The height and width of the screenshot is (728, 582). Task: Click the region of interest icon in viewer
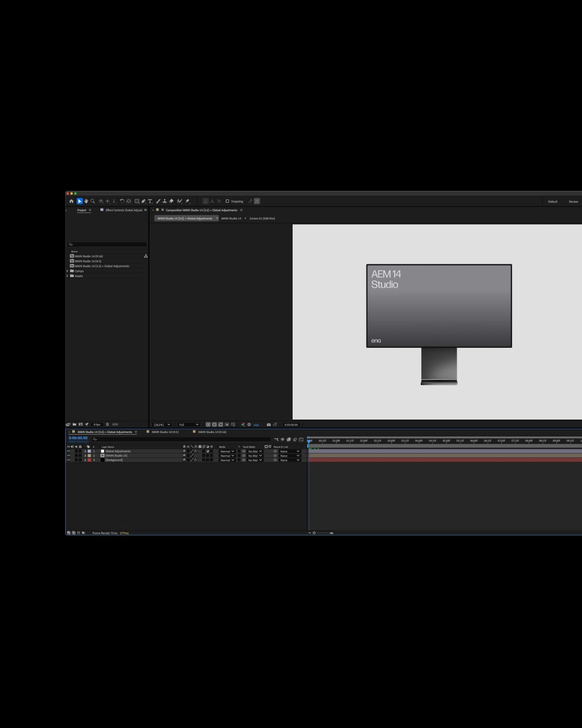(x=227, y=424)
